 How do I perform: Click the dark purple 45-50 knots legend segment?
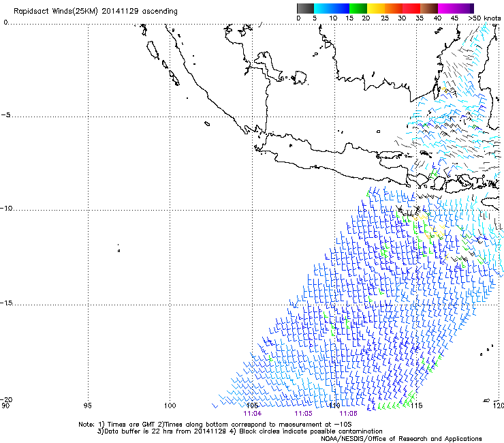[464, 8]
